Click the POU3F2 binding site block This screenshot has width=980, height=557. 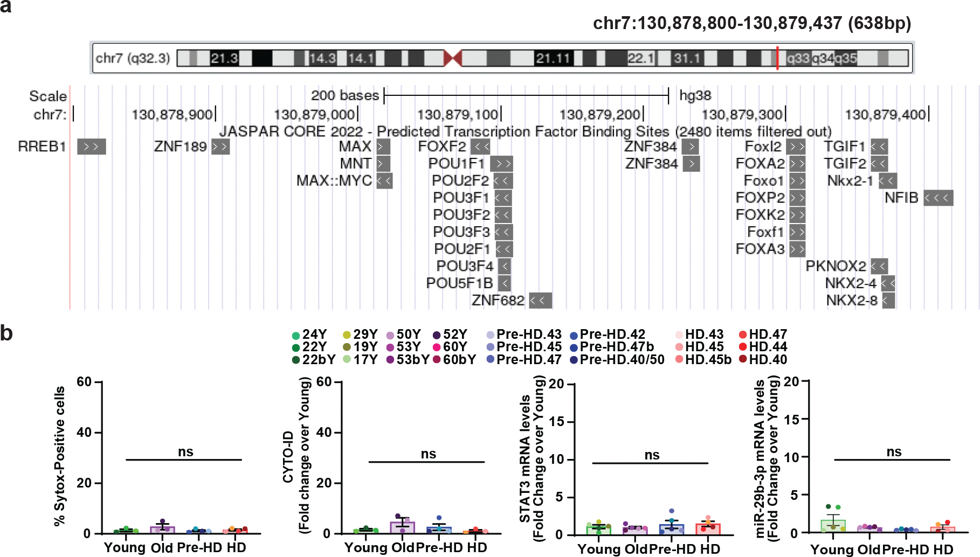coord(503,214)
